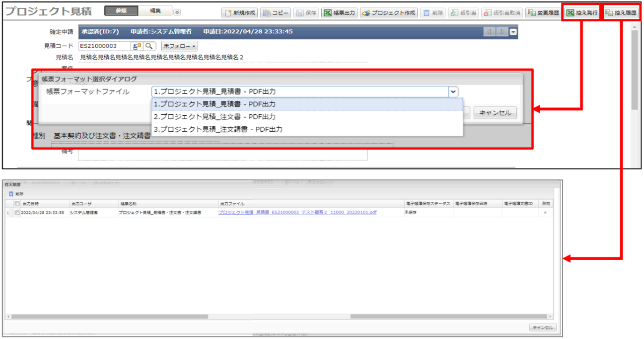Select 3.プロジェクト見積_注文請書 - PDF出力 option
The image size is (644, 339).
coord(307,129)
